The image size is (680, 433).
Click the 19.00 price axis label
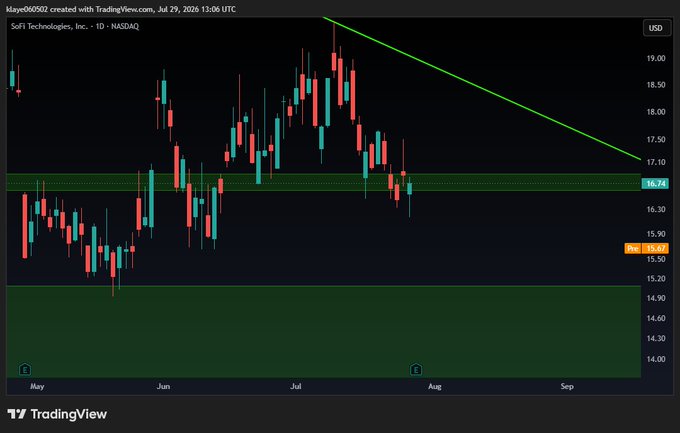click(x=656, y=58)
